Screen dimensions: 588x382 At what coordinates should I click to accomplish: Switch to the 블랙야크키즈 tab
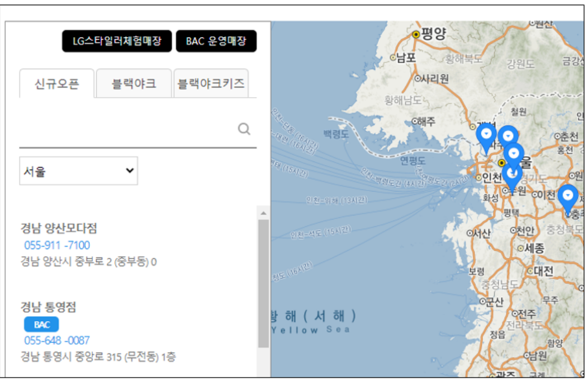click(211, 84)
